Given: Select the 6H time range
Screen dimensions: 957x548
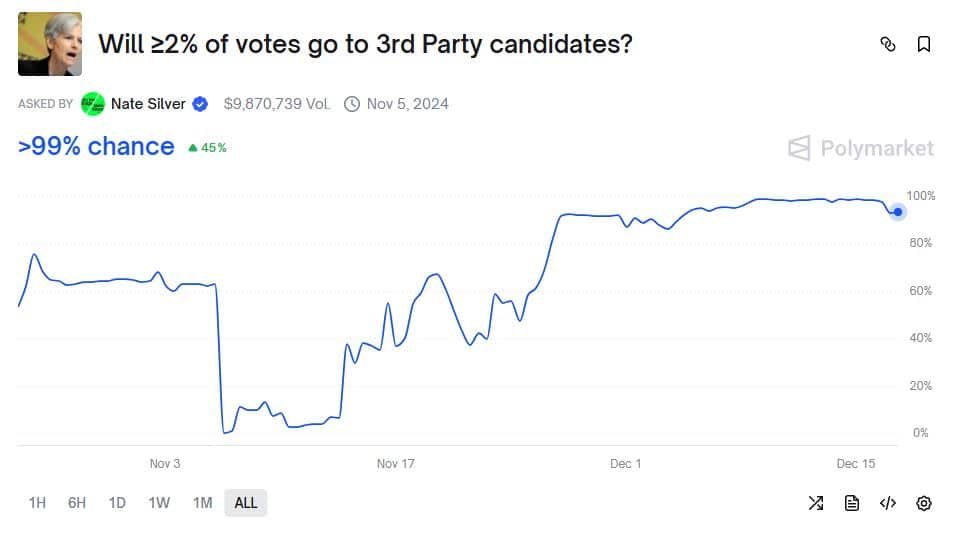Looking at the screenshot, I should pos(77,503).
